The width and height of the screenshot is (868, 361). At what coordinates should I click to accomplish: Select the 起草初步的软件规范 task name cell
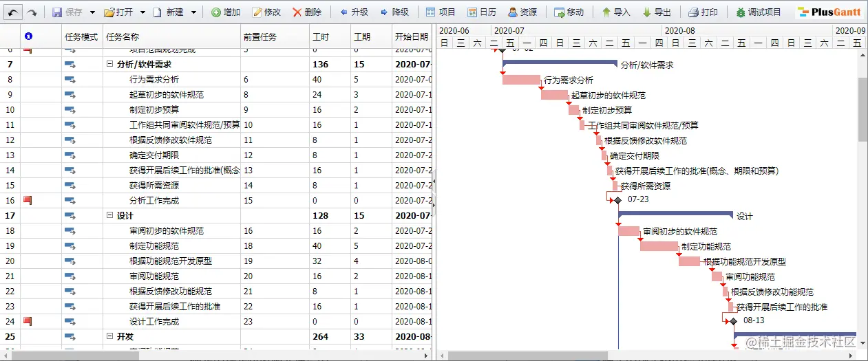[172, 94]
